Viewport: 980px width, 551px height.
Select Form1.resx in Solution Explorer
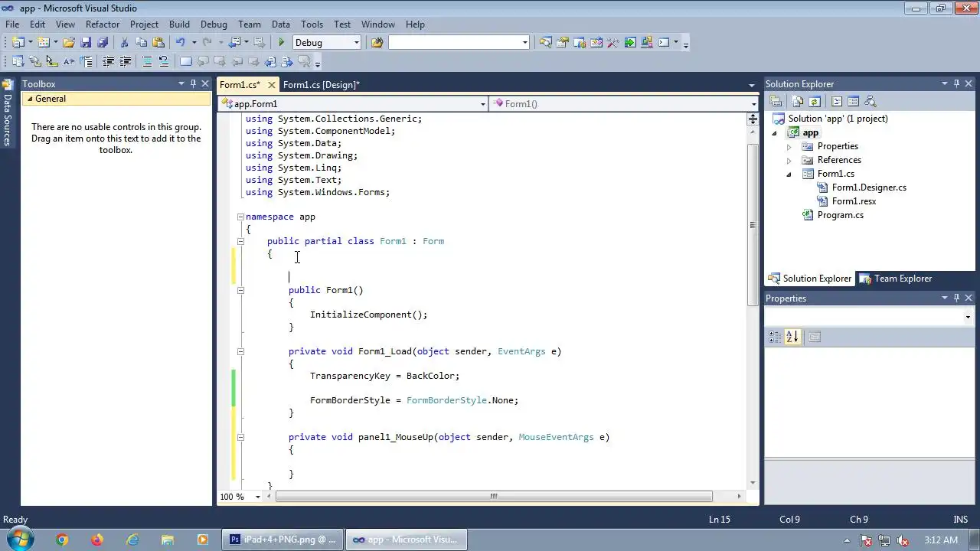pos(854,201)
